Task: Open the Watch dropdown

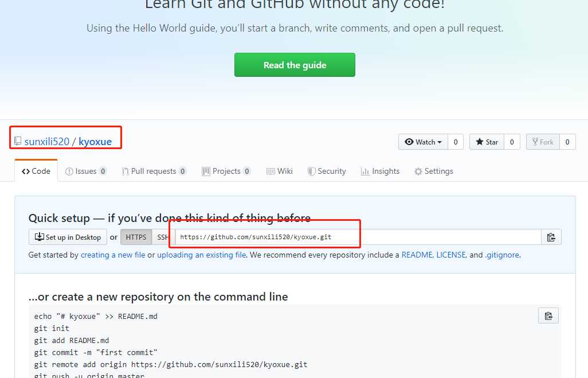Action: 423,142
